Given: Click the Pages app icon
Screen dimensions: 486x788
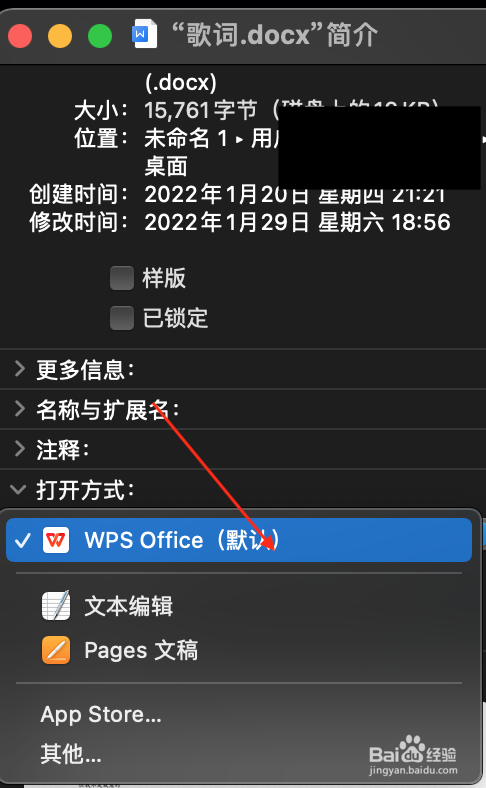Looking at the screenshot, I should (x=56, y=650).
